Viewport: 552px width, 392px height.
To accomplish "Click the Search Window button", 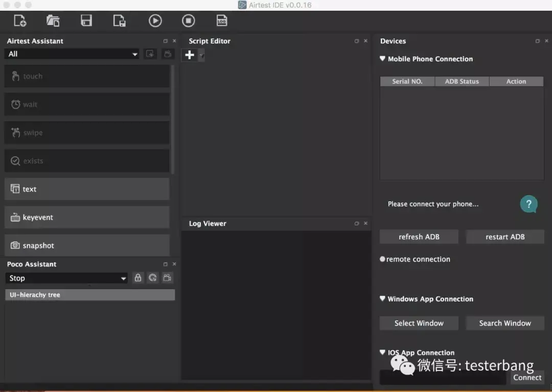I will pos(505,323).
